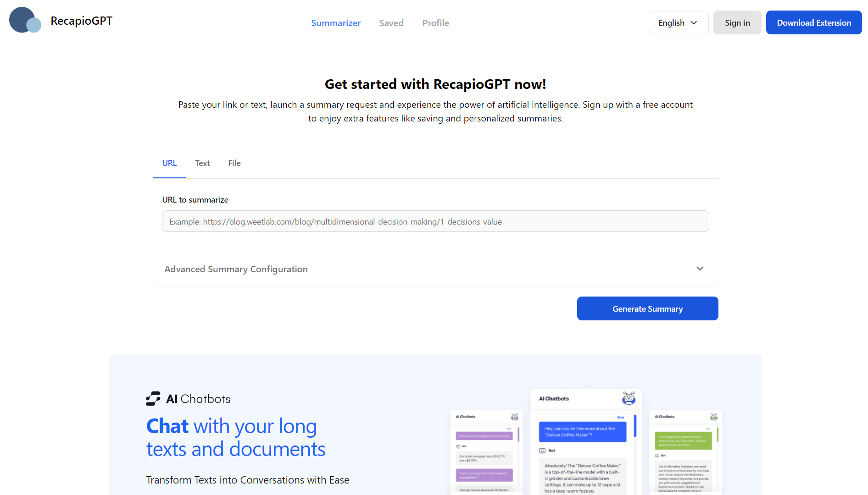Open the Summarizer nav item
This screenshot has height=495, width=868.
336,23
